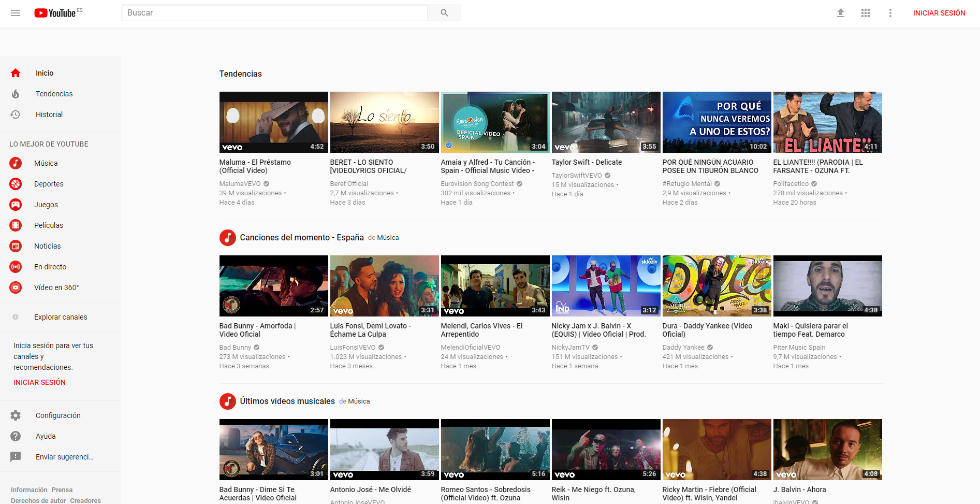
Task: Open the Prensa footer link
Action: [x=62, y=490]
